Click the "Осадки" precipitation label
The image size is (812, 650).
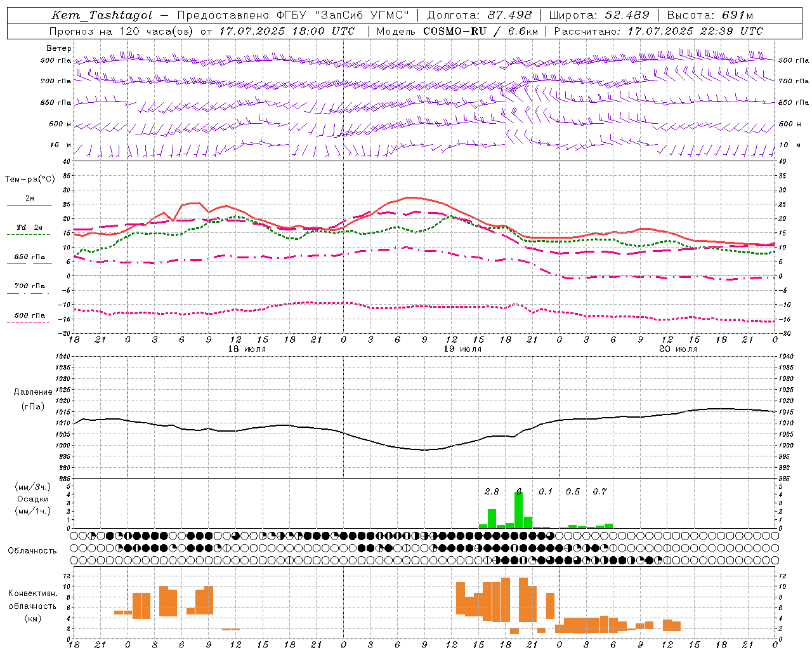click(x=33, y=499)
